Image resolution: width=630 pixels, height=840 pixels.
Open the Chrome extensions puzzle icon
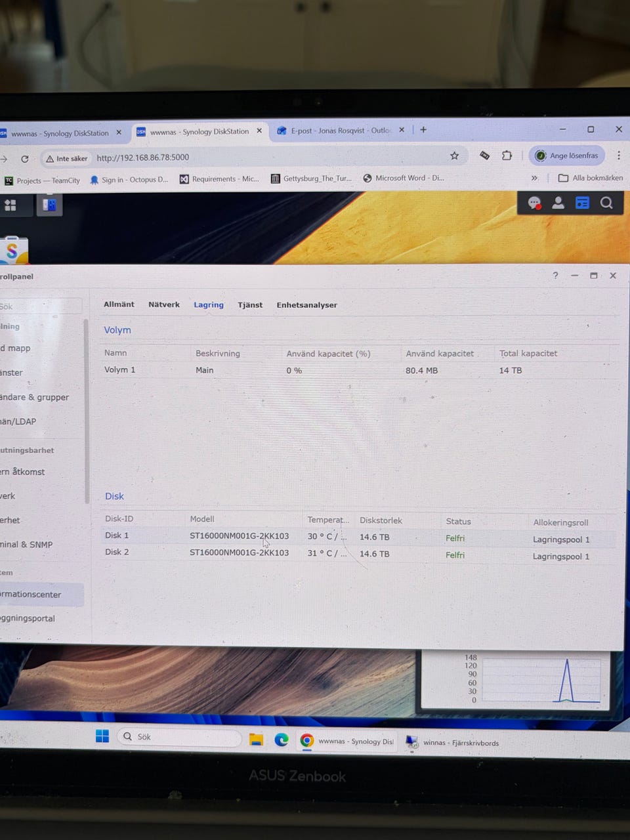click(507, 156)
